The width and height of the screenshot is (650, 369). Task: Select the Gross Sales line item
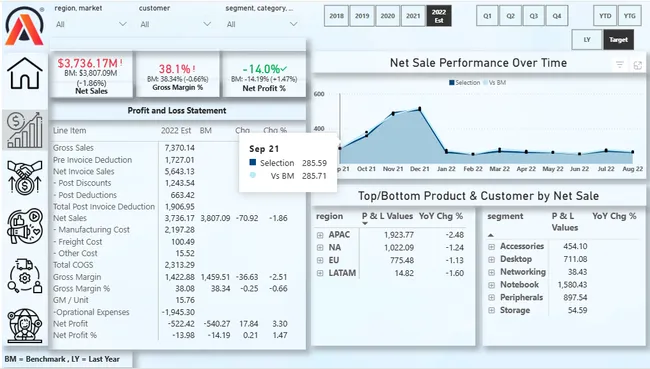pos(73,148)
